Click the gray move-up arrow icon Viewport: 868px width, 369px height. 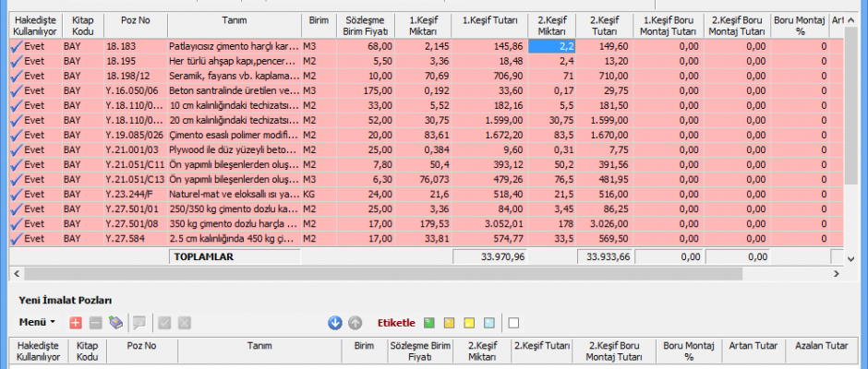coord(356,323)
